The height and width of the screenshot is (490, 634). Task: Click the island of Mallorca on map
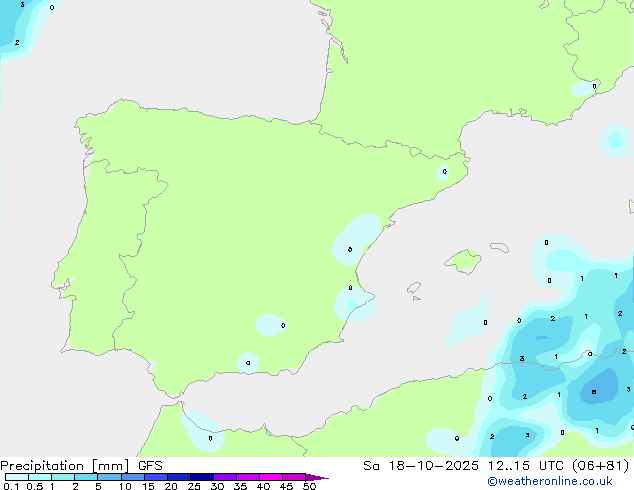tap(463, 261)
